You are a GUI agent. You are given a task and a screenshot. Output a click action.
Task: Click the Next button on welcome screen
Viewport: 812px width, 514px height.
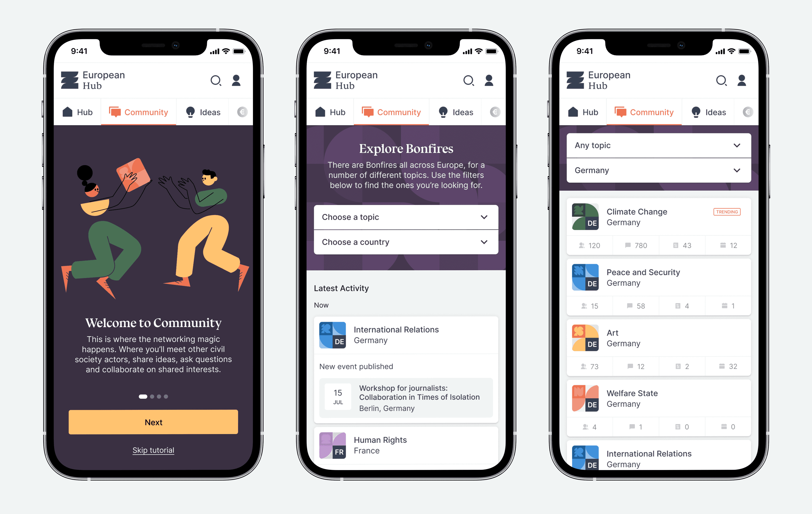153,422
